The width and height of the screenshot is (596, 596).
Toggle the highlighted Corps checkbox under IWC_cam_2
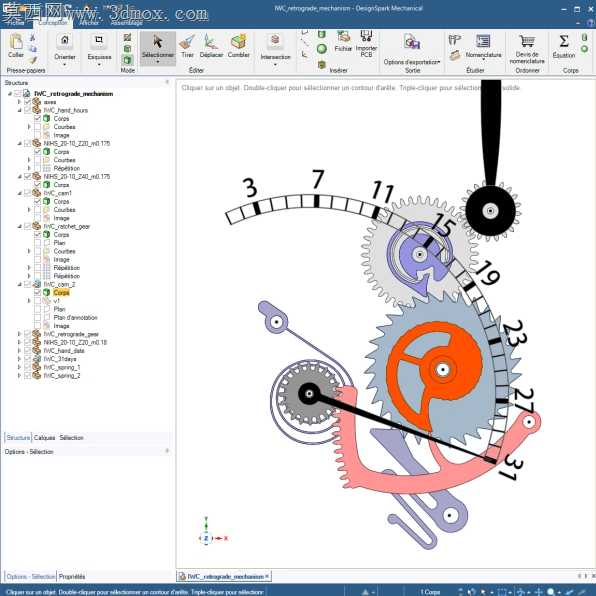pos(37,292)
